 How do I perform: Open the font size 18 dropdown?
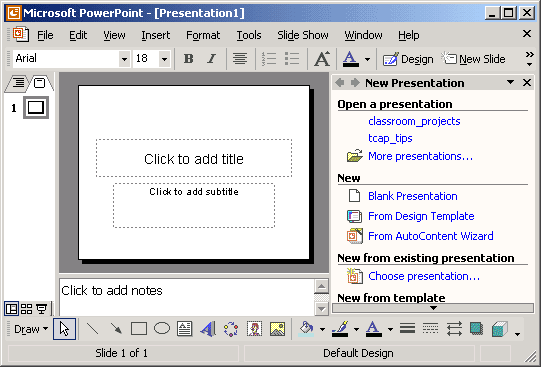pos(165,59)
